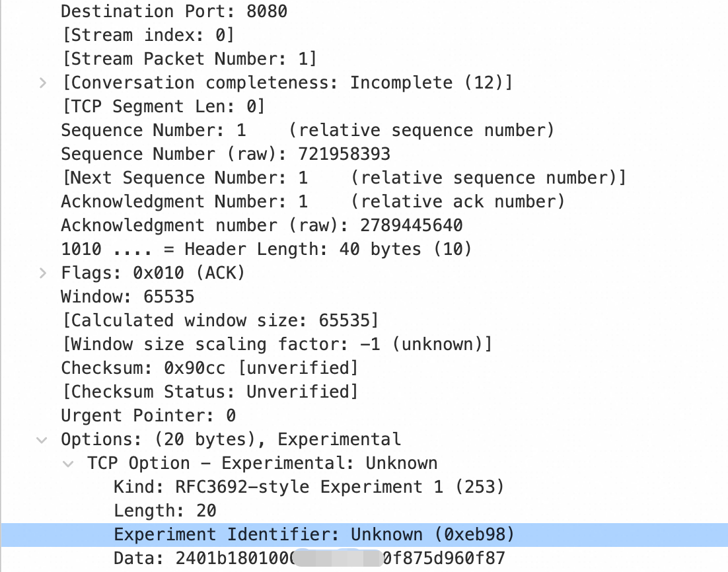Click the Next Sequence Number row
The width and height of the screenshot is (728, 572).
click(343, 178)
